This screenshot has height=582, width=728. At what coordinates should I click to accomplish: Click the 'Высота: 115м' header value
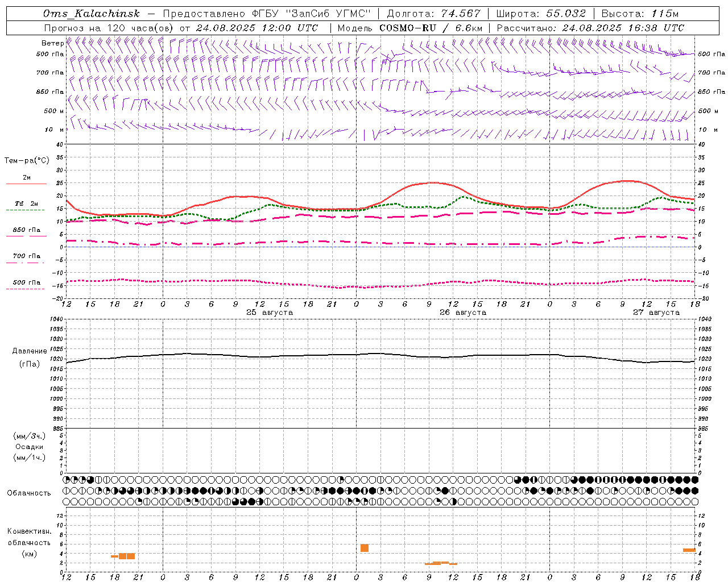click(640, 14)
